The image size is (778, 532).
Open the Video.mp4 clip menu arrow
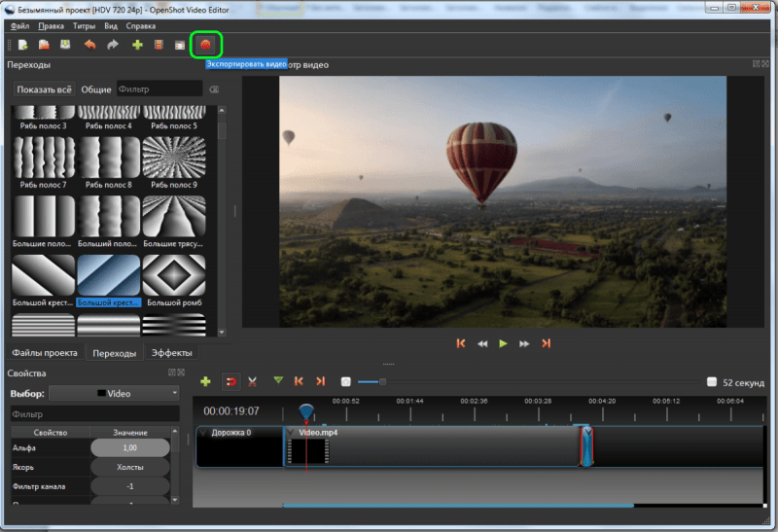pos(290,433)
